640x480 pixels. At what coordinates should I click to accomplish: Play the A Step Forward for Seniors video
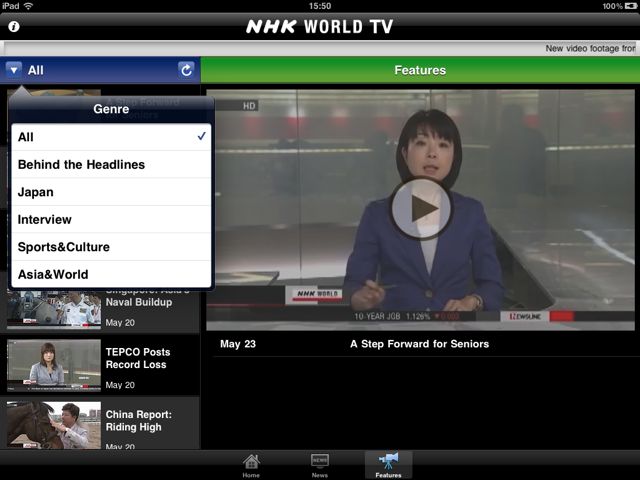coord(421,208)
